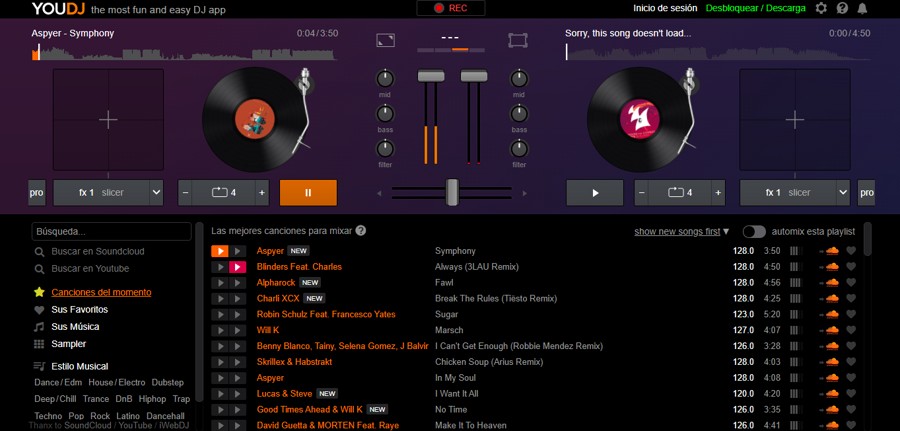The height and width of the screenshot is (431, 900).
Task: Increase left deck loop length with plus
Action: [x=262, y=193]
